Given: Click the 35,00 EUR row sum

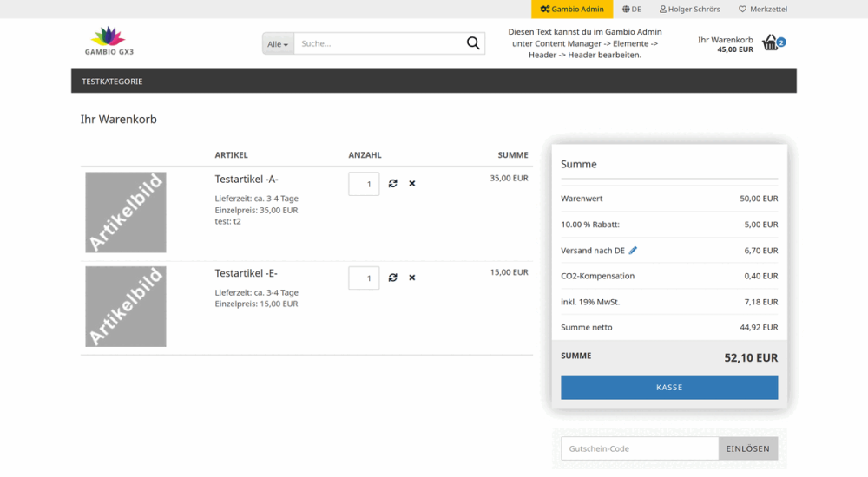Looking at the screenshot, I should (x=509, y=178).
